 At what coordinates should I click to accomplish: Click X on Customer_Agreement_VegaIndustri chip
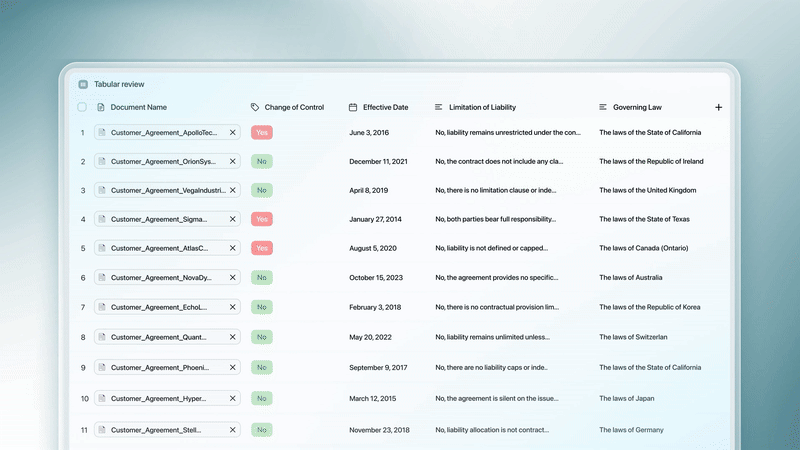233,190
